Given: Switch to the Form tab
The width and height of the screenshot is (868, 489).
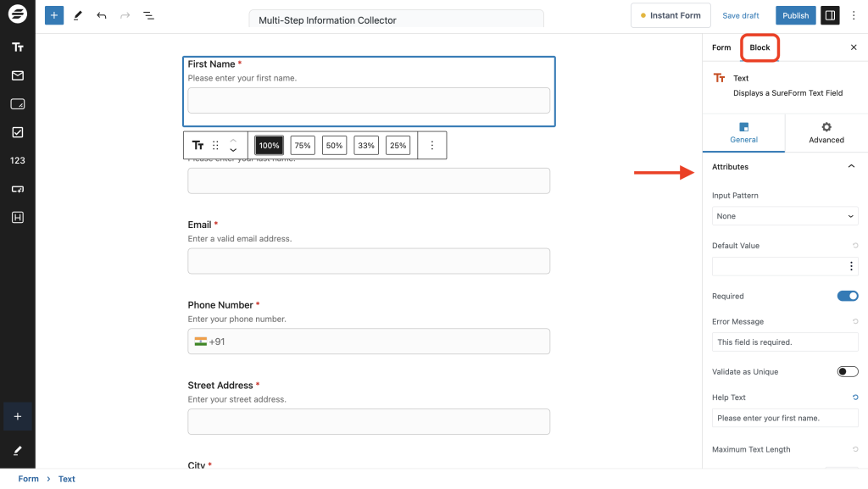Looking at the screenshot, I should click(x=721, y=47).
